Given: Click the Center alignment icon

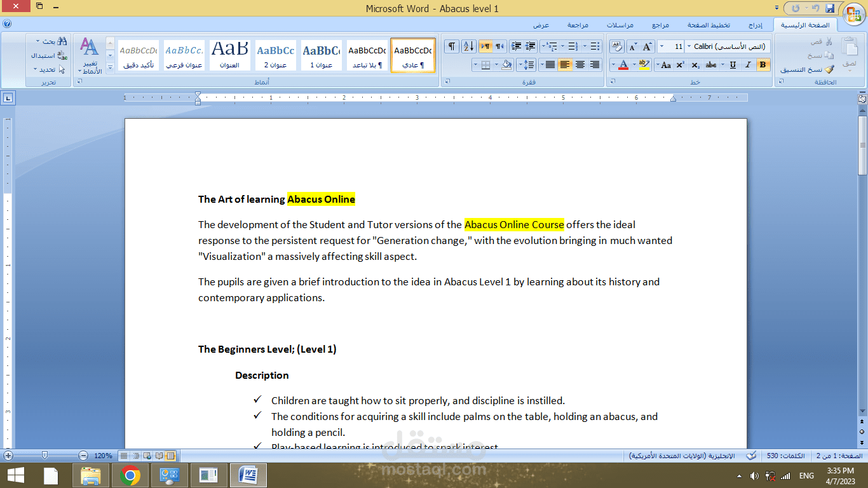Looking at the screenshot, I should click(580, 65).
